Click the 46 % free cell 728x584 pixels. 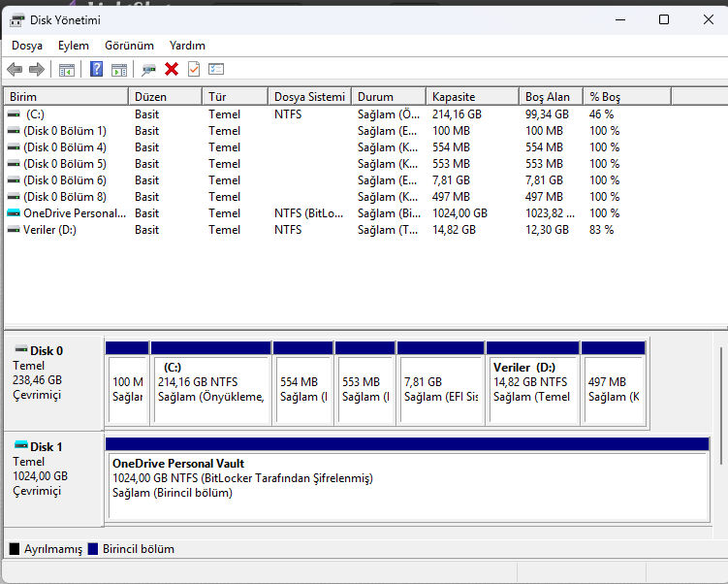[x=602, y=114]
